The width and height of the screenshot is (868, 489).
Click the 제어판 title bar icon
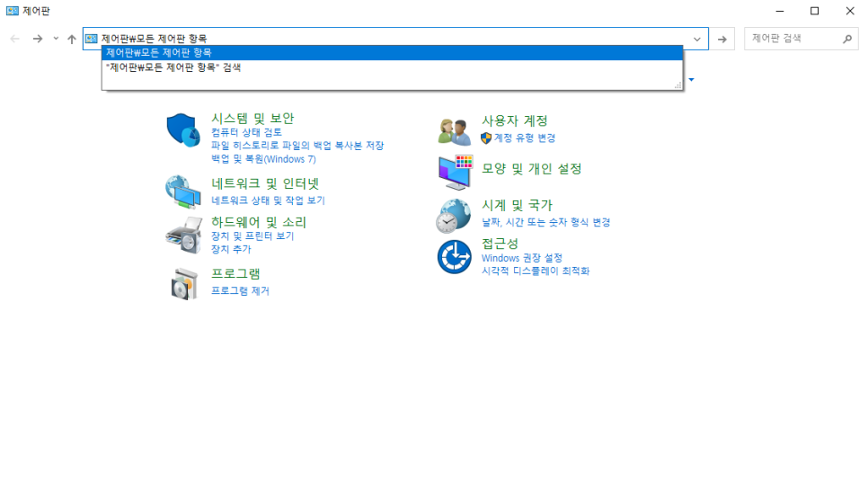[x=13, y=11]
